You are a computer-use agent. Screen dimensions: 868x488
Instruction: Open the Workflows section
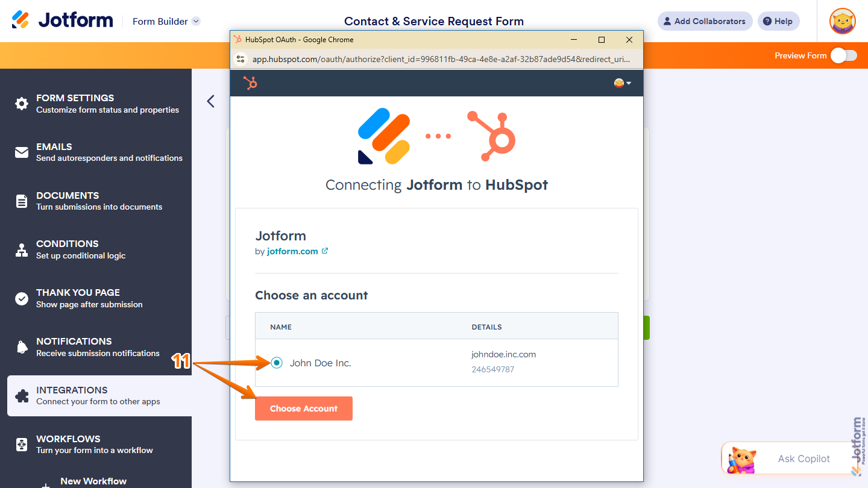(96, 444)
